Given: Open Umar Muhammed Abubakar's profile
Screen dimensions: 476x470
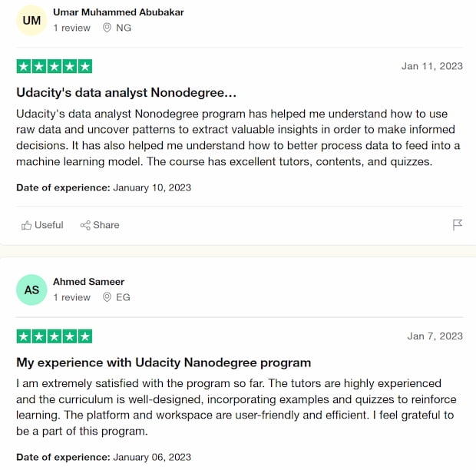Looking at the screenshot, I should tap(118, 12).
